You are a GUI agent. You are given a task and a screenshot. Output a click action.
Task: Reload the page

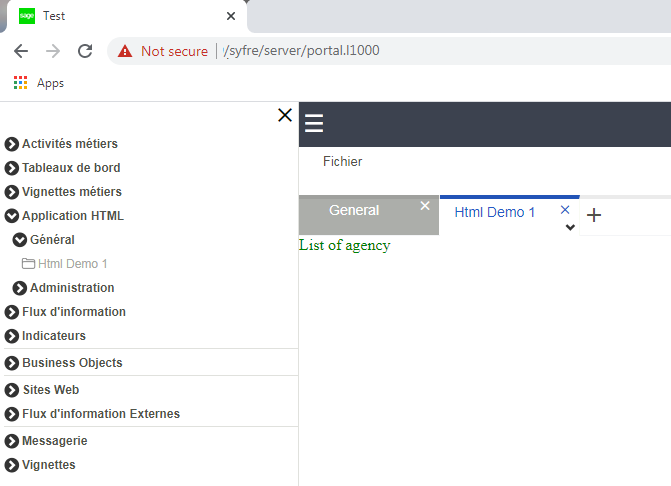(x=85, y=51)
